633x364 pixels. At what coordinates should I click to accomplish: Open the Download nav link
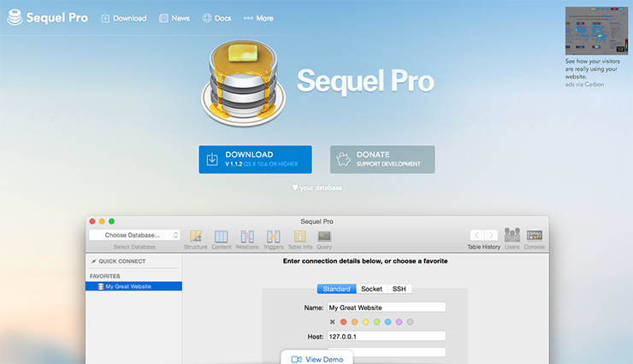pyautogui.click(x=123, y=18)
